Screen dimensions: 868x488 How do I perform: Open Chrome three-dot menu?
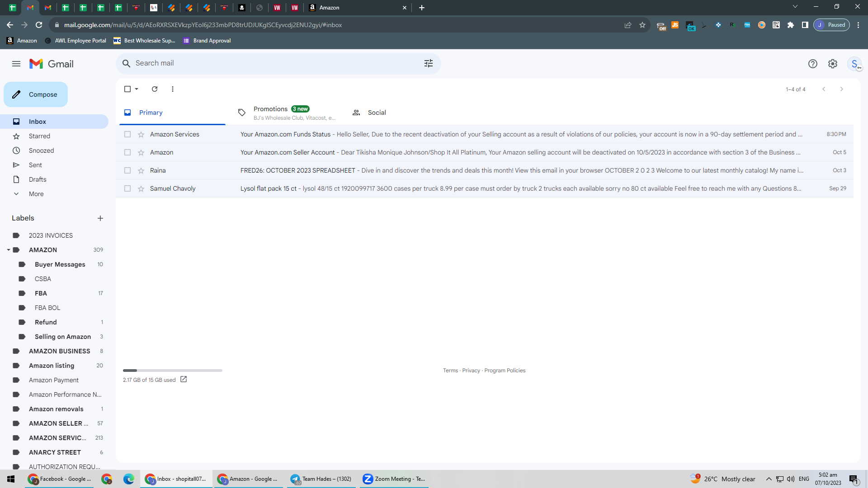[x=859, y=25]
